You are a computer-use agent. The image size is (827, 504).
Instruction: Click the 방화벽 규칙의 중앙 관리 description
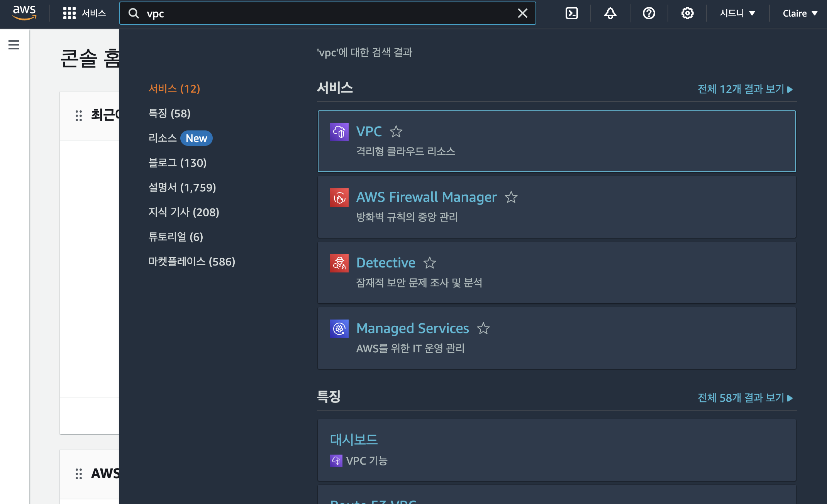pyautogui.click(x=407, y=217)
